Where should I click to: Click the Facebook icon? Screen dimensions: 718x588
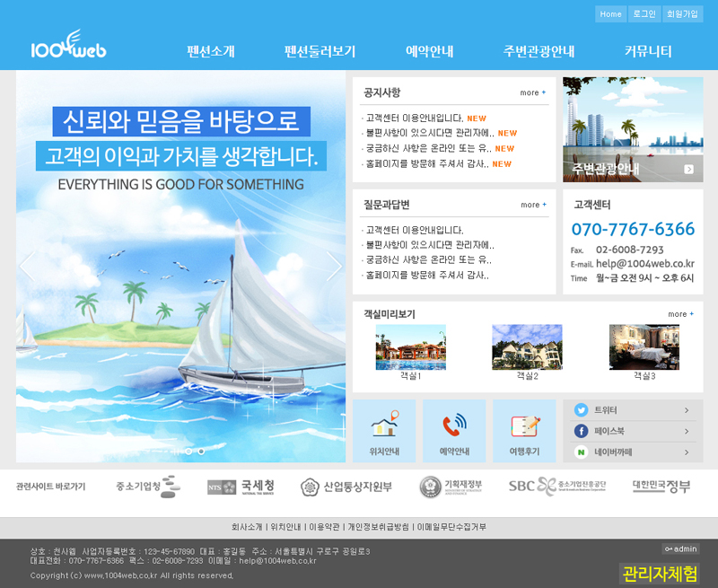tap(581, 432)
